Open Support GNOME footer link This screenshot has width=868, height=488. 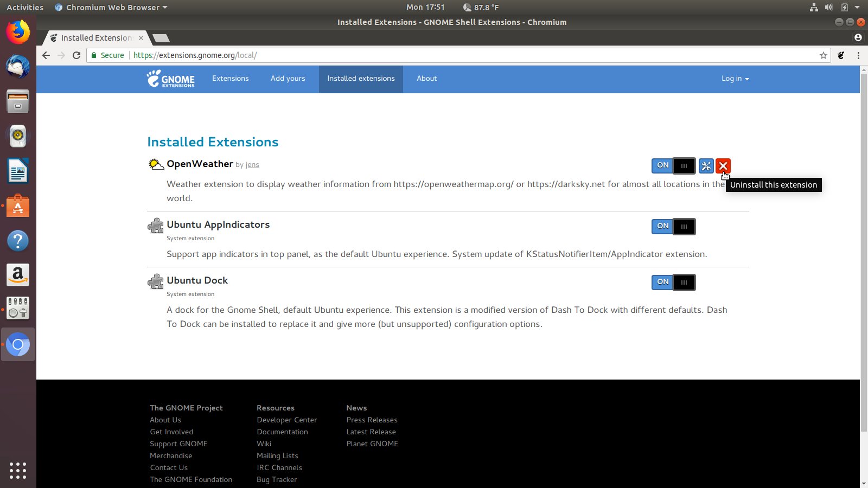pyautogui.click(x=178, y=444)
